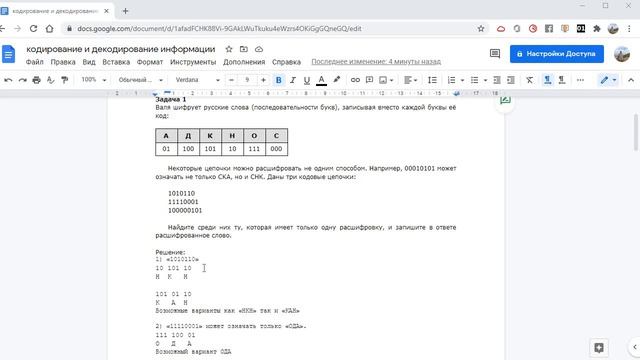
Task: Star the document title
Action: [x=229, y=49]
